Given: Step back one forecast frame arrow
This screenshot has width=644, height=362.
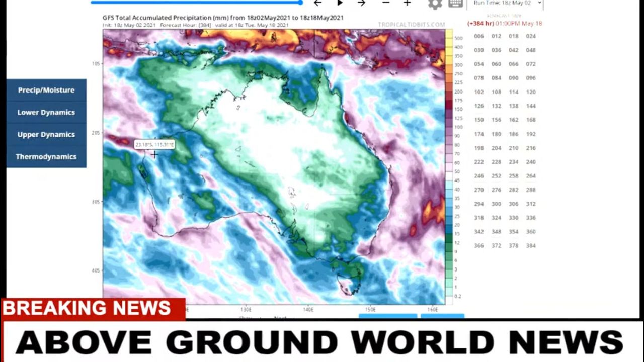Looking at the screenshot, I should (x=317, y=3).
